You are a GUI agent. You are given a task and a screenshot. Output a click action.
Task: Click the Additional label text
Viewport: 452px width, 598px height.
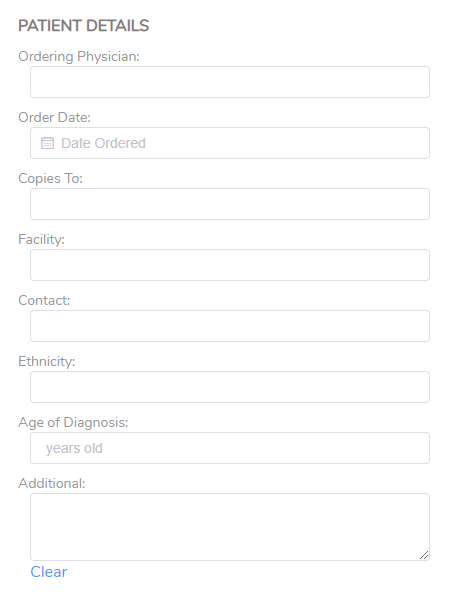52,484
